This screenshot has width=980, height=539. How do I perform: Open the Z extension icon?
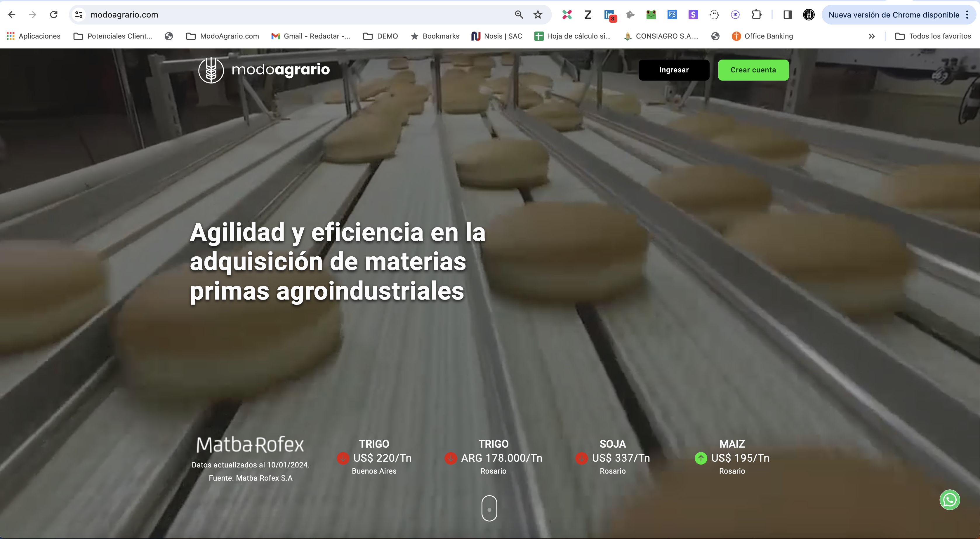588,15
